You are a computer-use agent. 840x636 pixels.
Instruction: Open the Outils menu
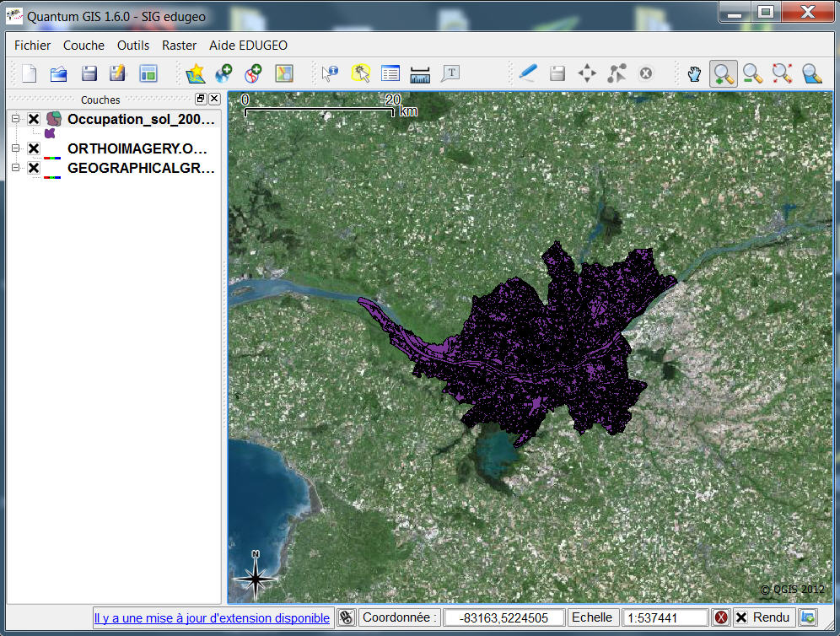click(x=133, y=46)
